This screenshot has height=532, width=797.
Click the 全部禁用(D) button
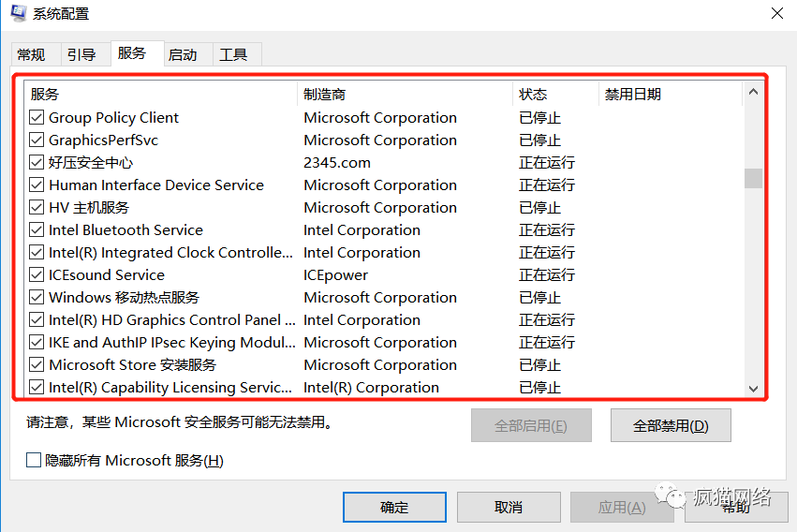(x=671, y=425)
